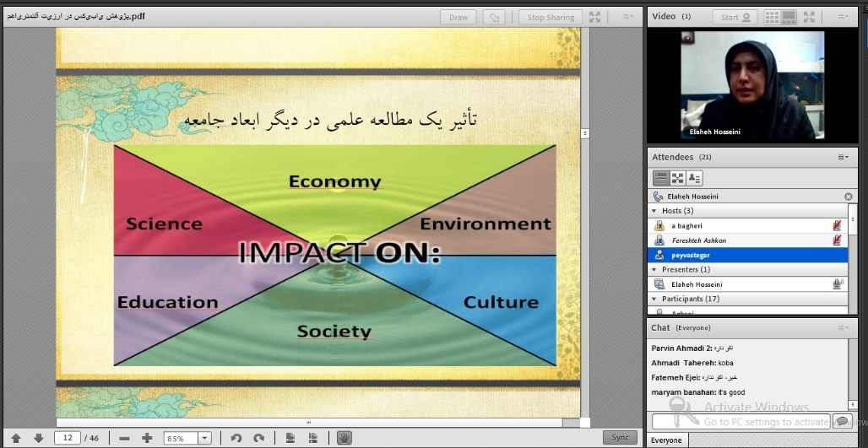Screen dimensions: 868x448
Task: Select the Everyone chat tab
Action: click(x=666, y=440)
